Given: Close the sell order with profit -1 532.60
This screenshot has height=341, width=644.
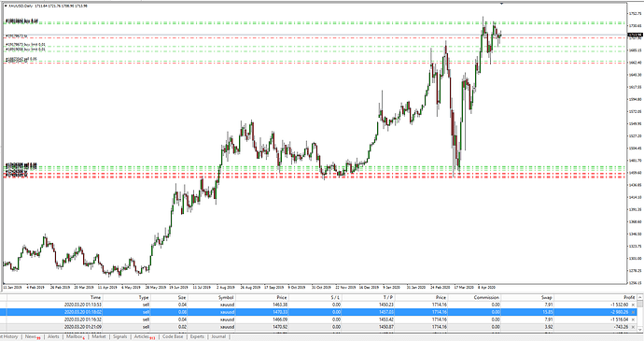Looking at the screenshot, I should coord(633,305).
